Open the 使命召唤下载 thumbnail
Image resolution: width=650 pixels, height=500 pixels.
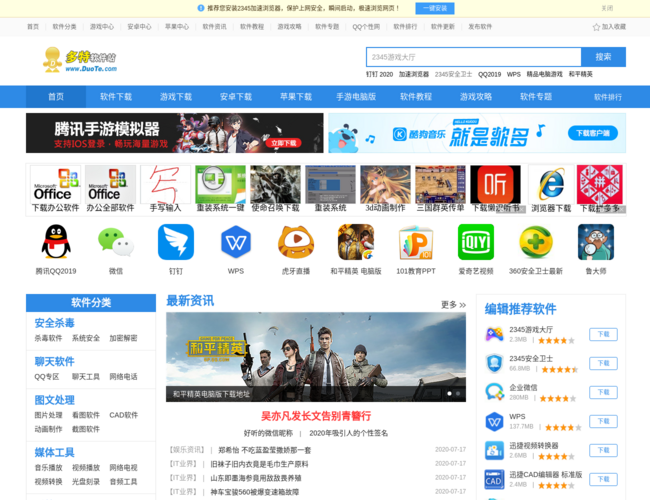(x=276, y=184)
